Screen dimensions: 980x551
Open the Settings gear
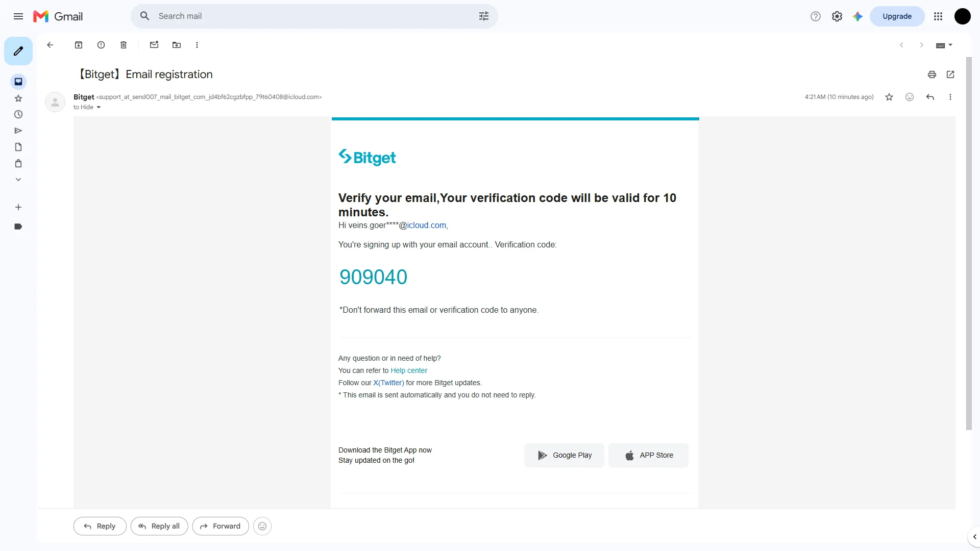(837, 16)
